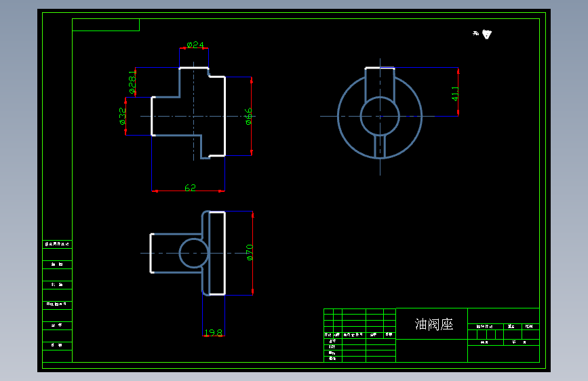Click the 油阀座 title block text
Viewport: 588px width, 381px height.
434,324
